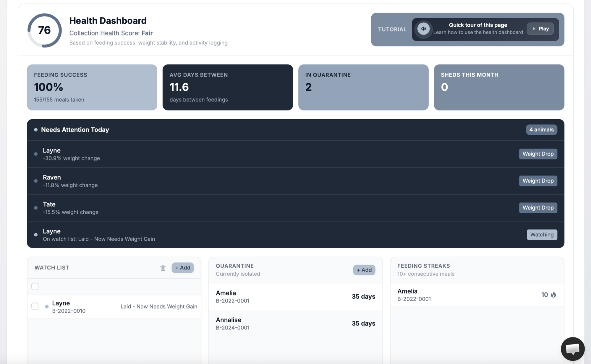Click Annalise B-2024-0001 in Quarantine
The image size is (591, 364).
click(296, 323)
